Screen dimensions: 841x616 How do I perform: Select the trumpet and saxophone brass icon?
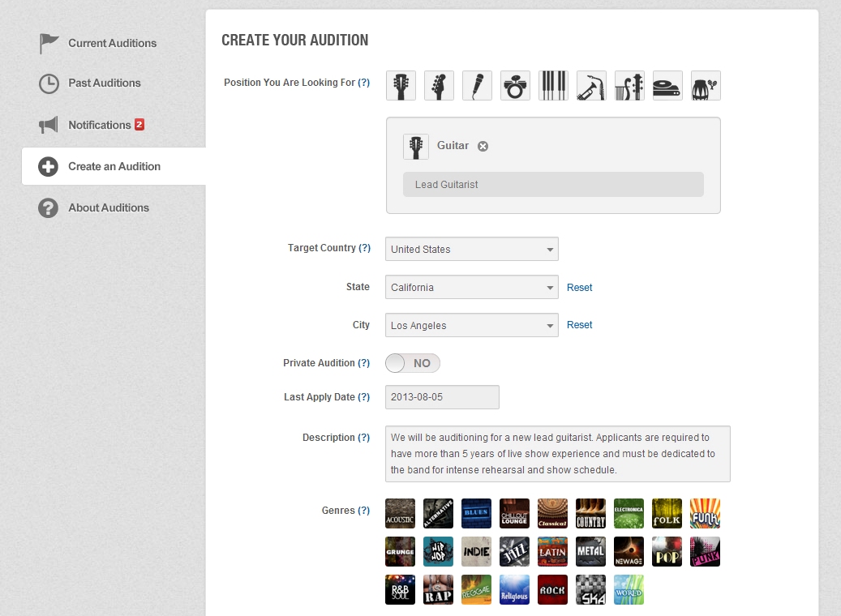point(591,85)
